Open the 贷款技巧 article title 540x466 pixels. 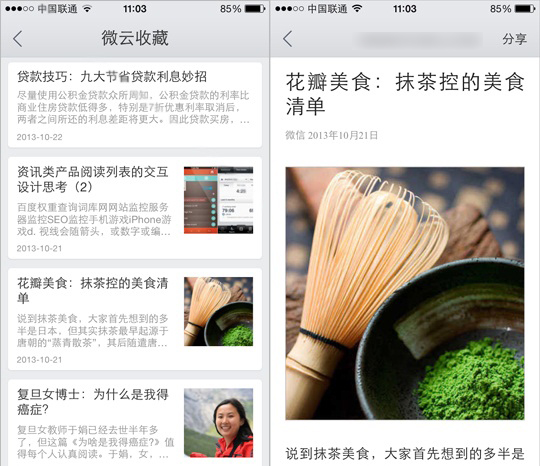point(112,76)
